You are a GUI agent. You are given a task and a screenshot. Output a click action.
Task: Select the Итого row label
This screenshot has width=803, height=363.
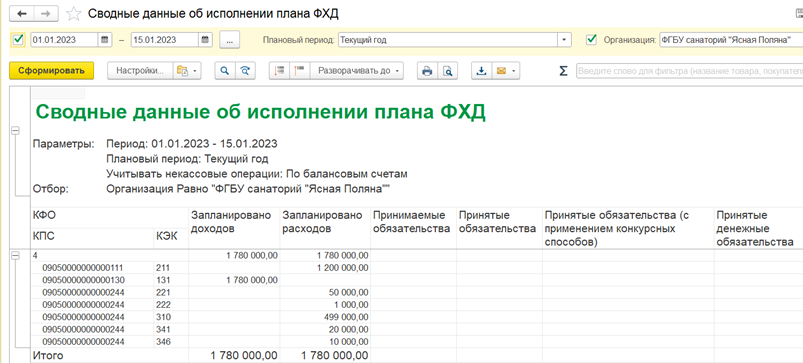pos(48,355)
